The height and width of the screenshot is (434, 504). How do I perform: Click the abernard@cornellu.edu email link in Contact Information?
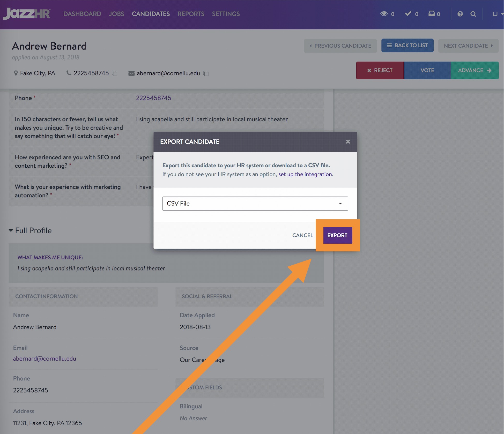(45, 358)
